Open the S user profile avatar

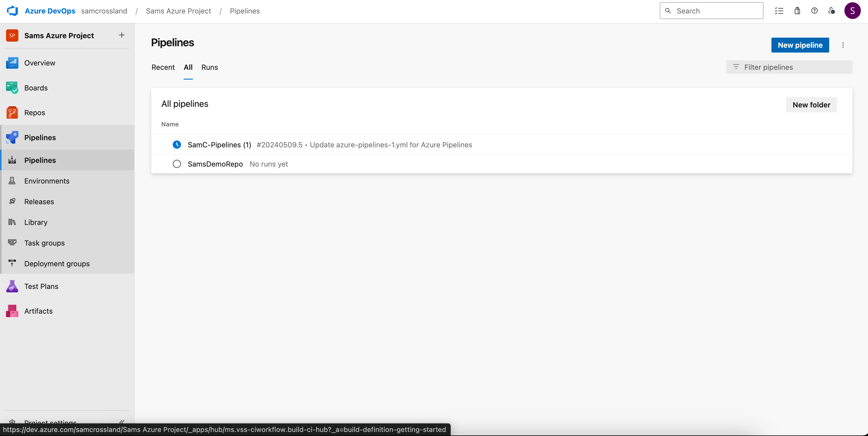click(x=852, y=11)
